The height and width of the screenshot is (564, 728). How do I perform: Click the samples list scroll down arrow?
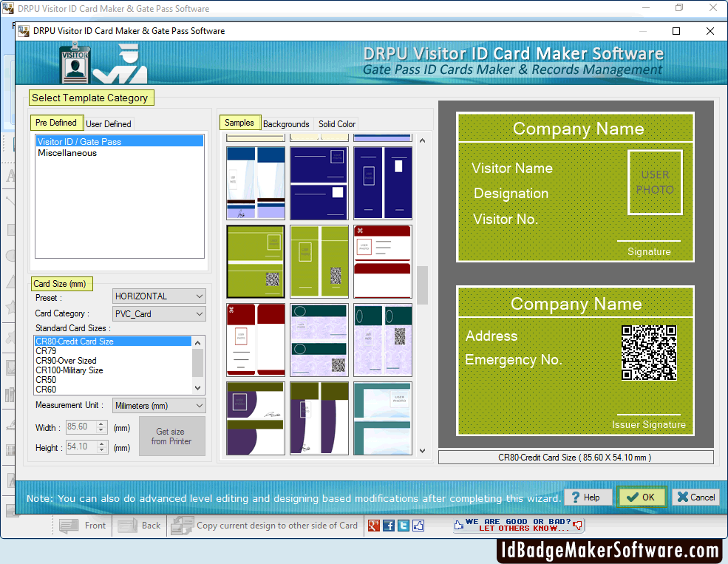point(422,451)
